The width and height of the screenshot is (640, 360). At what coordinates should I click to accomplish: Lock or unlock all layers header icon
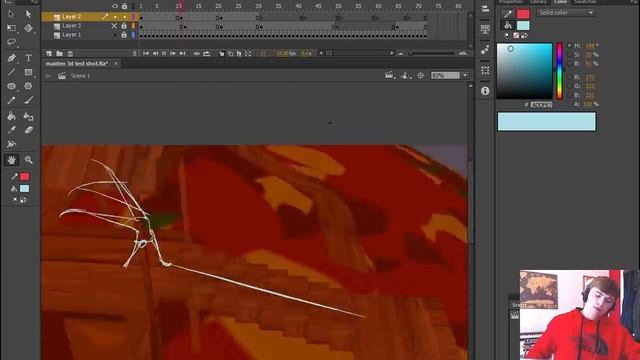click(x=124, y=6)
